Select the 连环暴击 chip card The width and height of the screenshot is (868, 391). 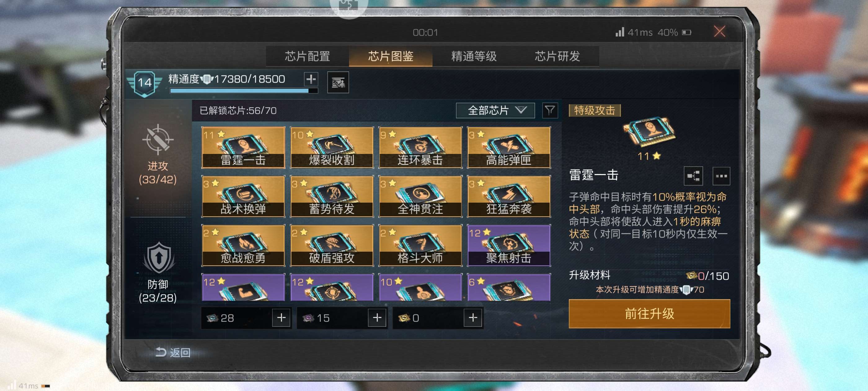pos(420,147)
